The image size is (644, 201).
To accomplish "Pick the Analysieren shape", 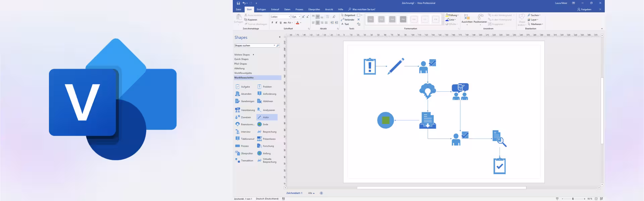I will point(266,110).
